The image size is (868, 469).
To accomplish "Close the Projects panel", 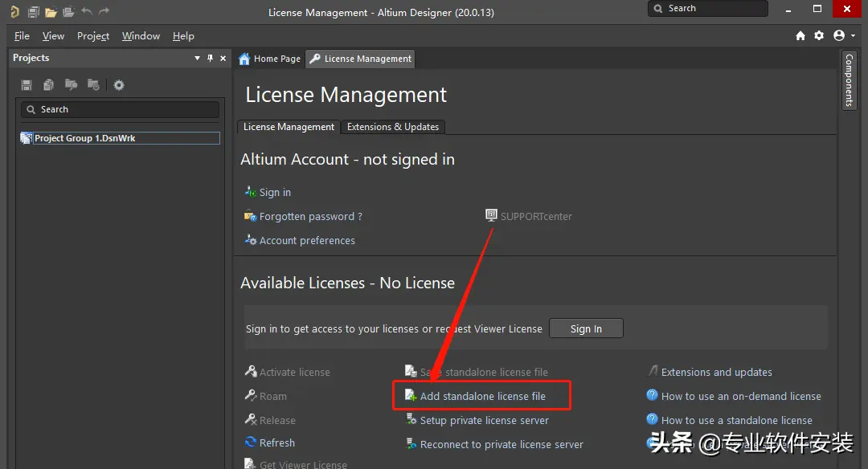I will (223, 58).
